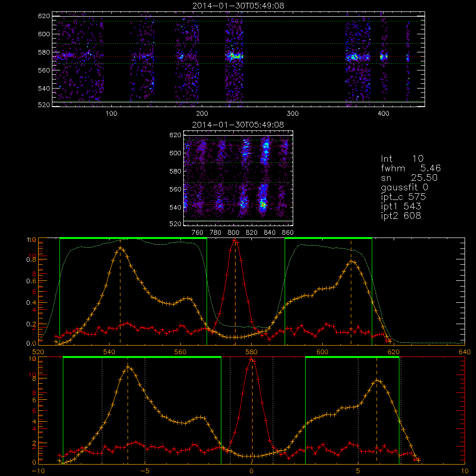This screenshot has height=476, width=476.
Task: Click y-axis label 0.6 on the profile plot
Action: coord(31,281)
